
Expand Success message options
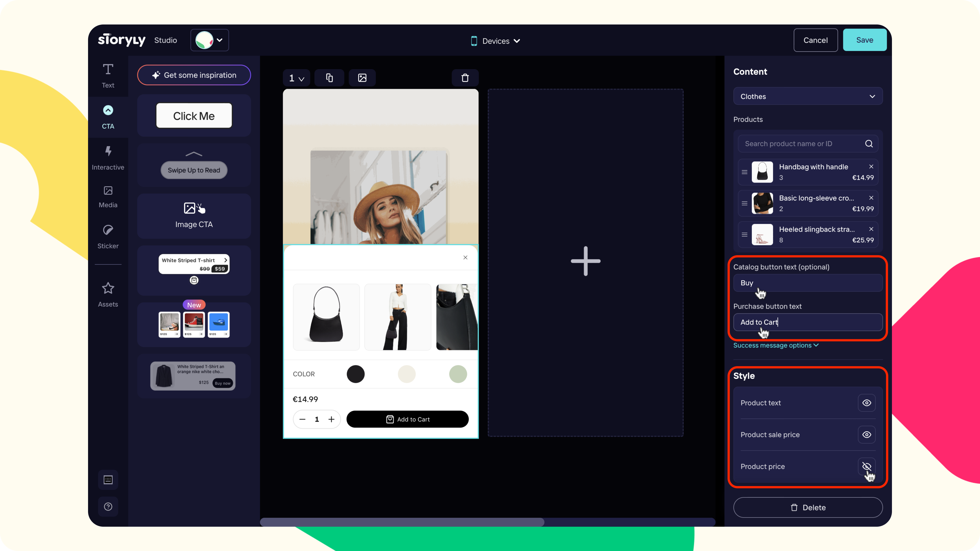coord(776,345)
